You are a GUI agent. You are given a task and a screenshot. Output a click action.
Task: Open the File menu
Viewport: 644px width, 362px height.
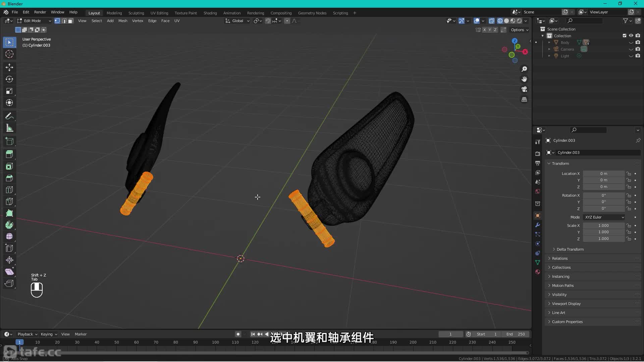pyautogui.click(x=15, y=12)
